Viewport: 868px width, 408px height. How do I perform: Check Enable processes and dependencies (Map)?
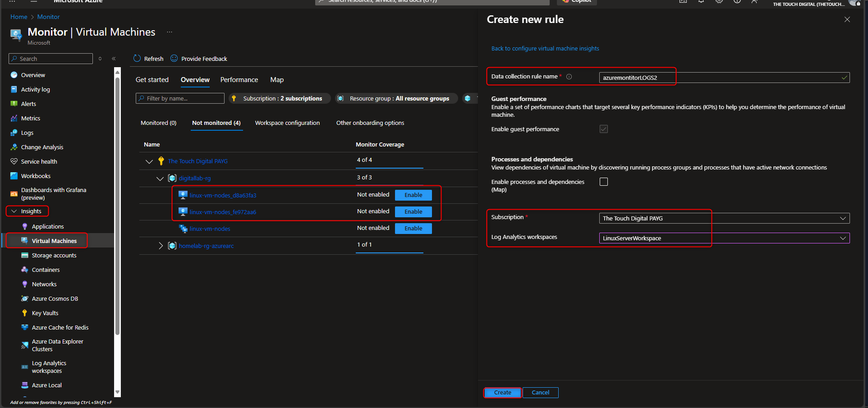[x=604, y=181]
